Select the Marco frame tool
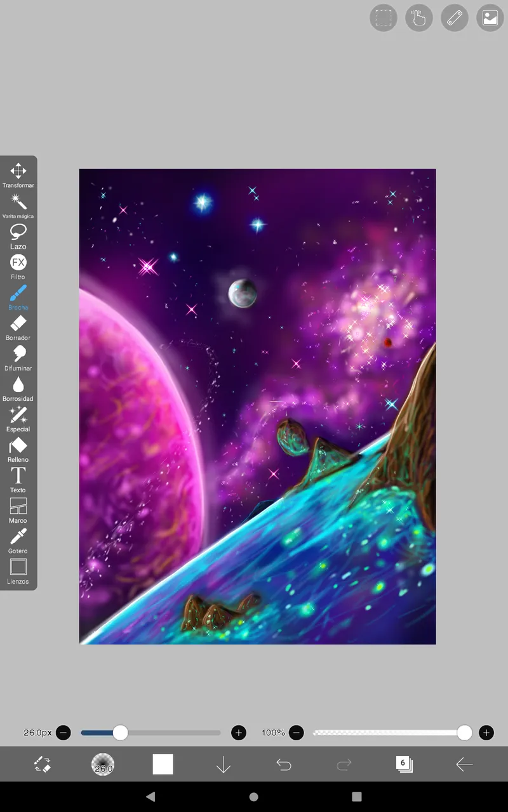 pos(18,510)
